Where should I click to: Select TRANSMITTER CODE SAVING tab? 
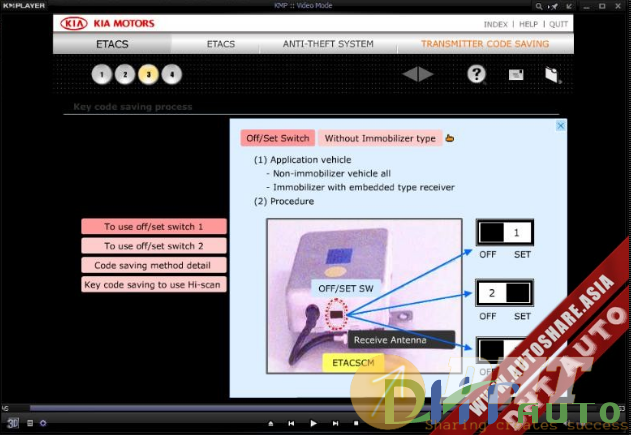(x=485, y=44)
